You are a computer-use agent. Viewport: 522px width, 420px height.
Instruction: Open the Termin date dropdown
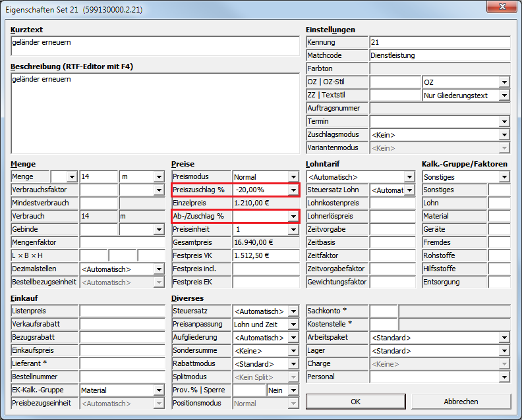click(x=504, y=122)
